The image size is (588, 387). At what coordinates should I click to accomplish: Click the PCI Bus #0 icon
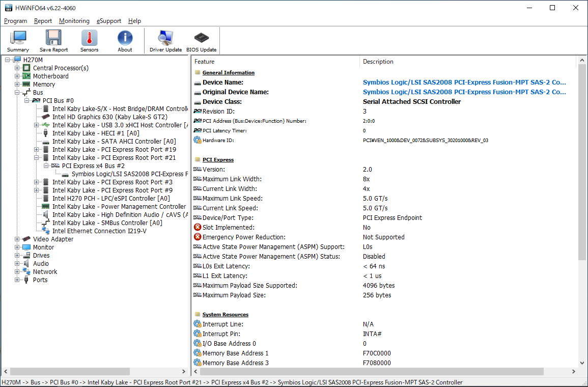click(36, 100)
